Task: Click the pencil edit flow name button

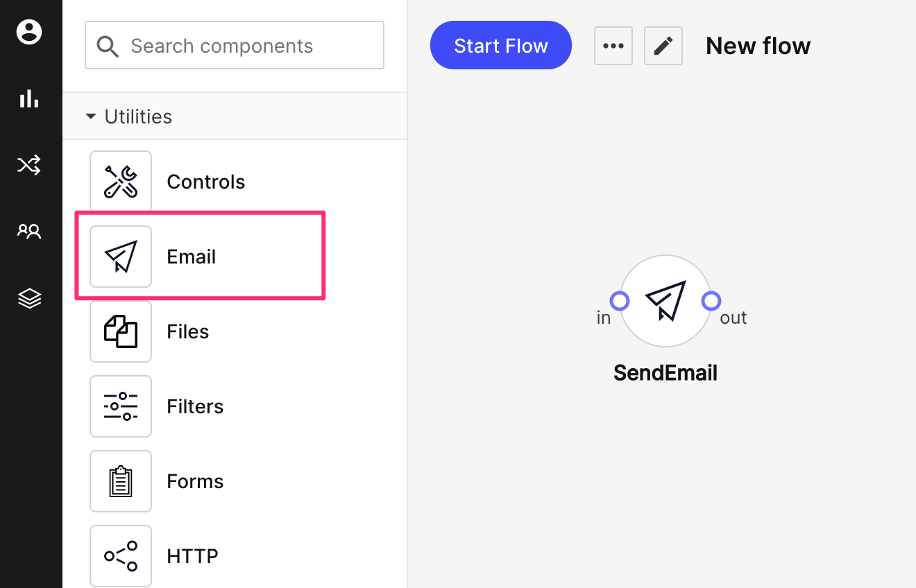Action: 663,46
